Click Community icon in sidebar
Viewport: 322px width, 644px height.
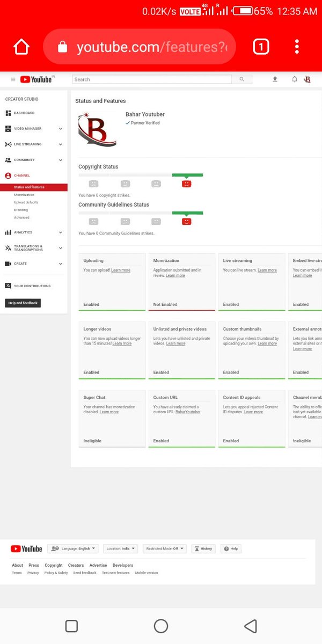tap(8, 160)
